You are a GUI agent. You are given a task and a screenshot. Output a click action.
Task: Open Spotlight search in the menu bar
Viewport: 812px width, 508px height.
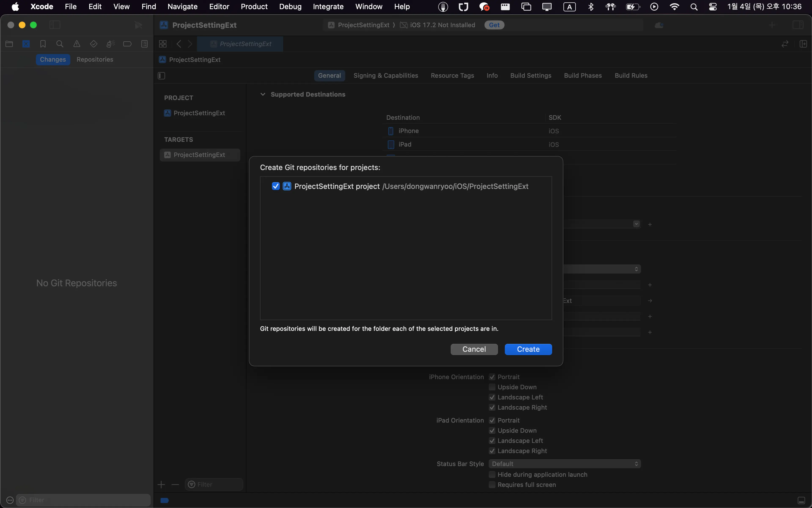pos(694,7)
